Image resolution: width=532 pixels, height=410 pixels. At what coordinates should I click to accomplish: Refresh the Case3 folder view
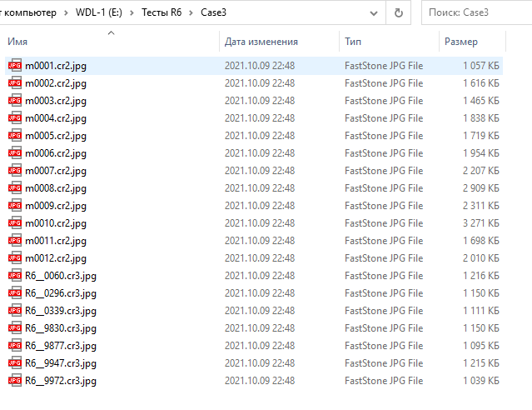click(399, 12)
